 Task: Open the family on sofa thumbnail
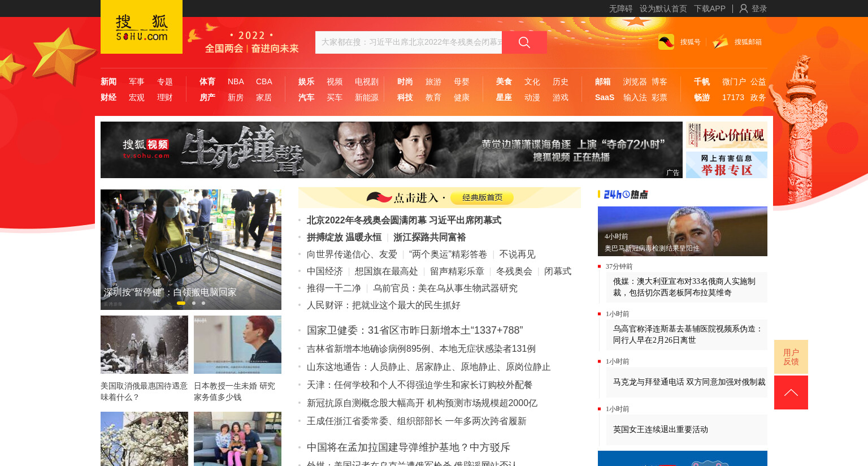(237, 439)
